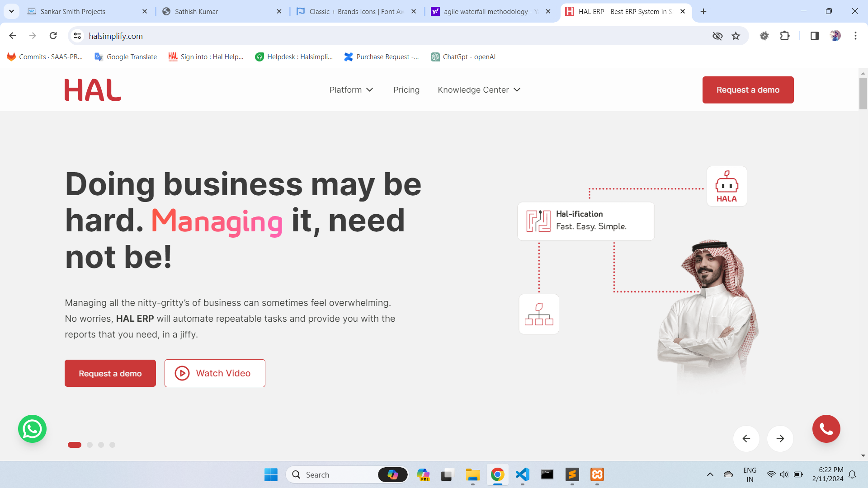
Task: Toggle the crossed-out eye icon in the address bar
Action: [717, 36]
